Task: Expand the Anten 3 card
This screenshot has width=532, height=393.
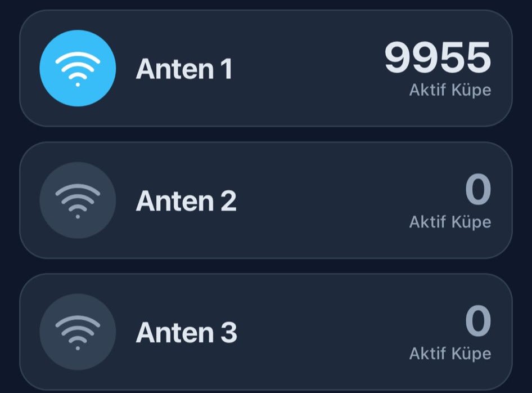Action: tap(266, 332)
